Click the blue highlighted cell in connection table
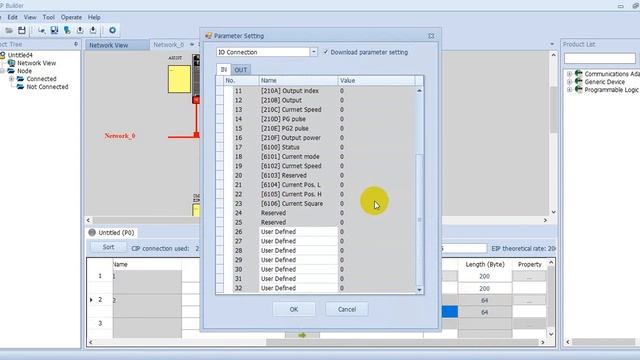The image size is (640, 360). 450,312
